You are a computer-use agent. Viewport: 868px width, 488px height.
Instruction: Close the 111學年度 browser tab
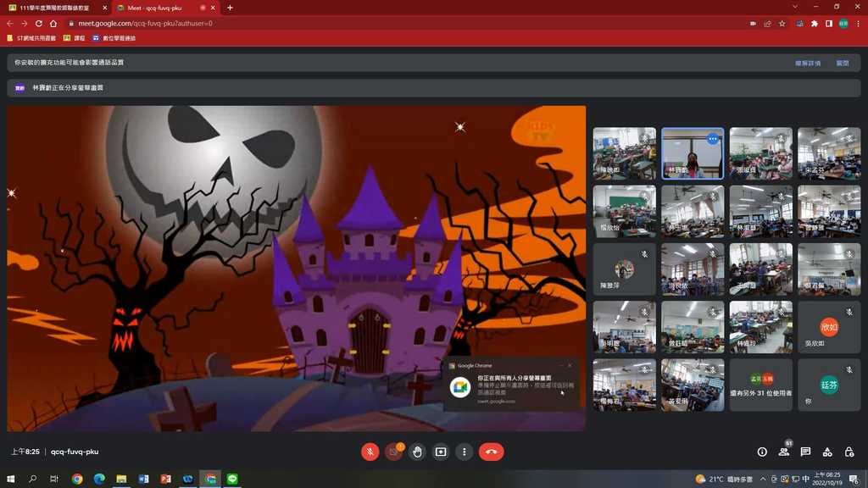pyautogui.click(x=104, y=8)
